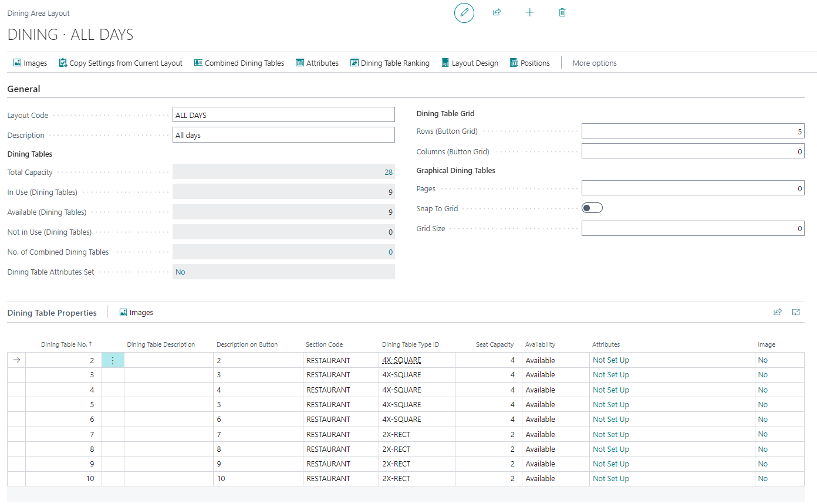Open Images from the top action bar
The image size is (817, 504).
(30, 63)
